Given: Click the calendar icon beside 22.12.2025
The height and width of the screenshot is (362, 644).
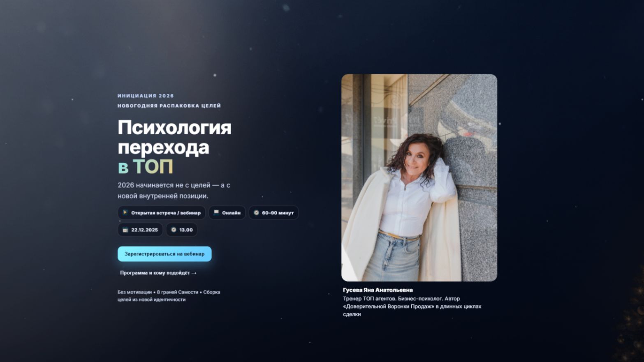Looking at the screenshot, I should pyautogui.click(x=125, y=230).
